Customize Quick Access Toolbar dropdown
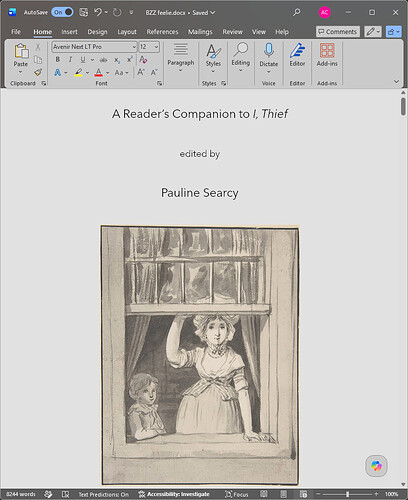This screenshot has width=408, height=500. point(132,12)
